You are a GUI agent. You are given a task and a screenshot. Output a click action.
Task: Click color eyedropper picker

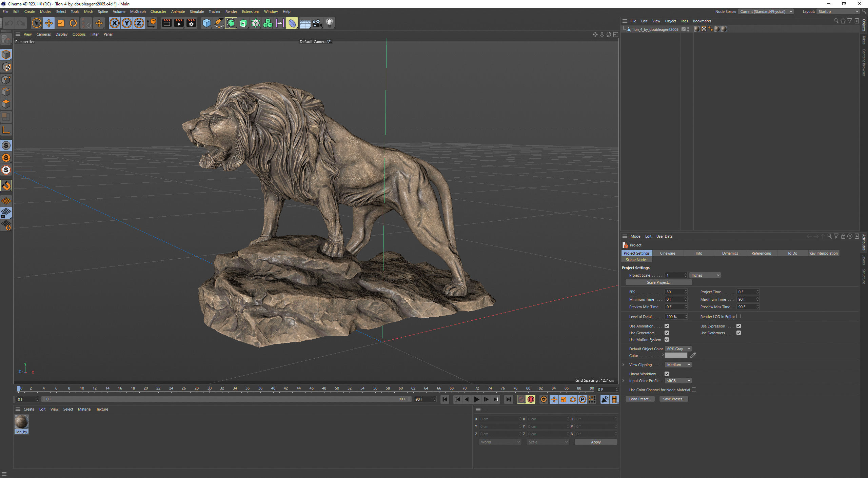click(x=693, y=355)
